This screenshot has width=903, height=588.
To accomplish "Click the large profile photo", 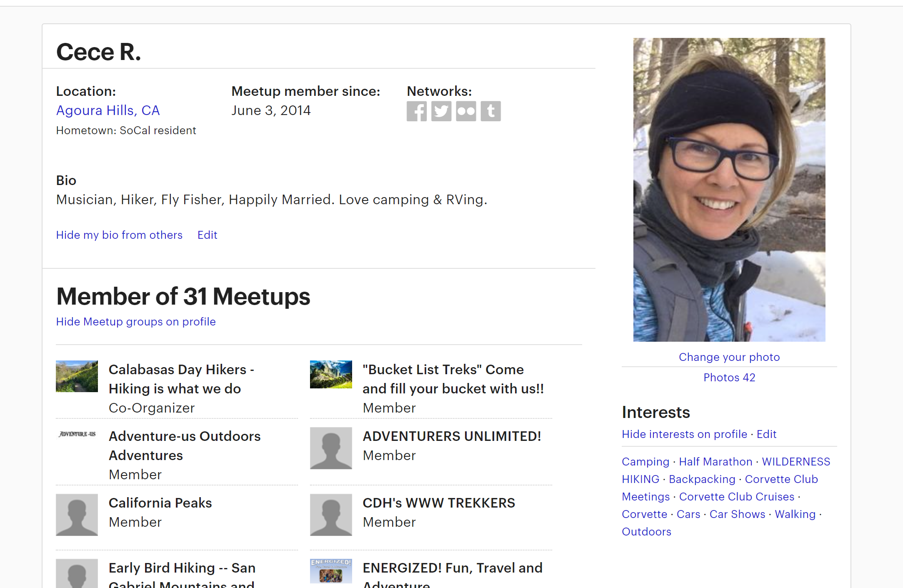I will (729, 190).
